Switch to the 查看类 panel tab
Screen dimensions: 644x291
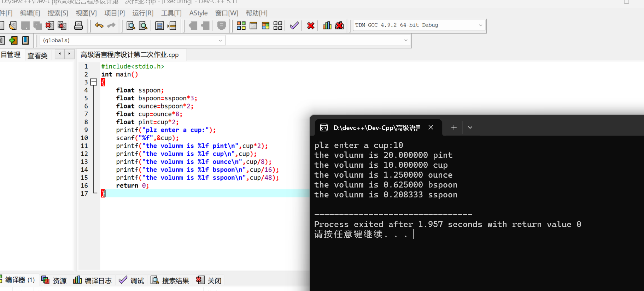37,55
